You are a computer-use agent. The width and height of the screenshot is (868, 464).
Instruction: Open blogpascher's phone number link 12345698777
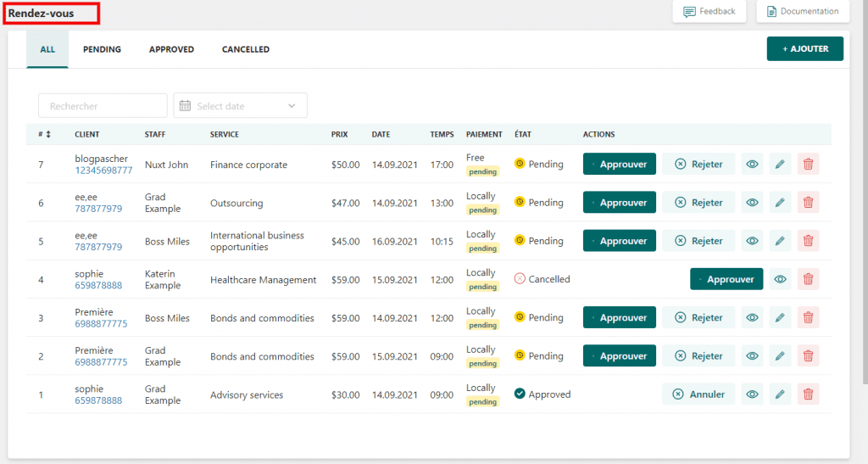click(x=103, y=171)
